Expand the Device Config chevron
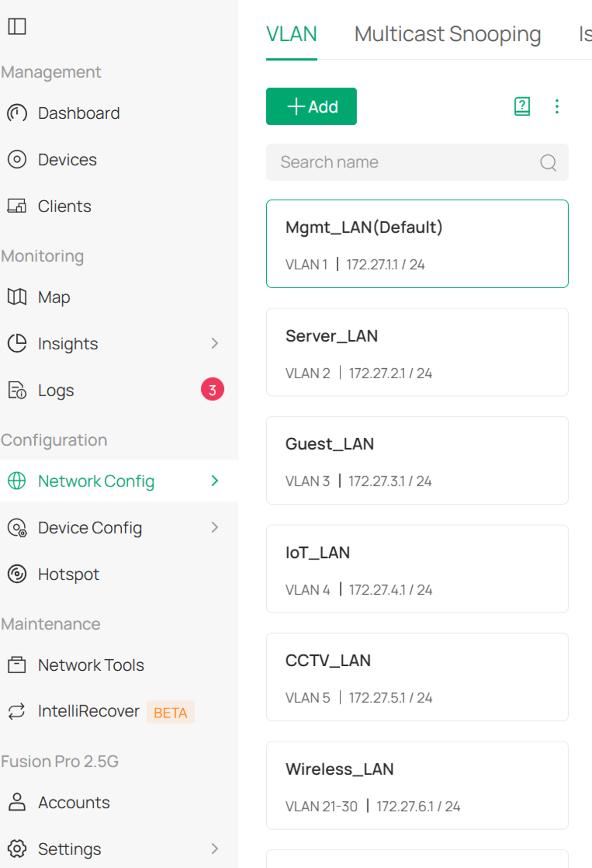 (x=215, y=527)
